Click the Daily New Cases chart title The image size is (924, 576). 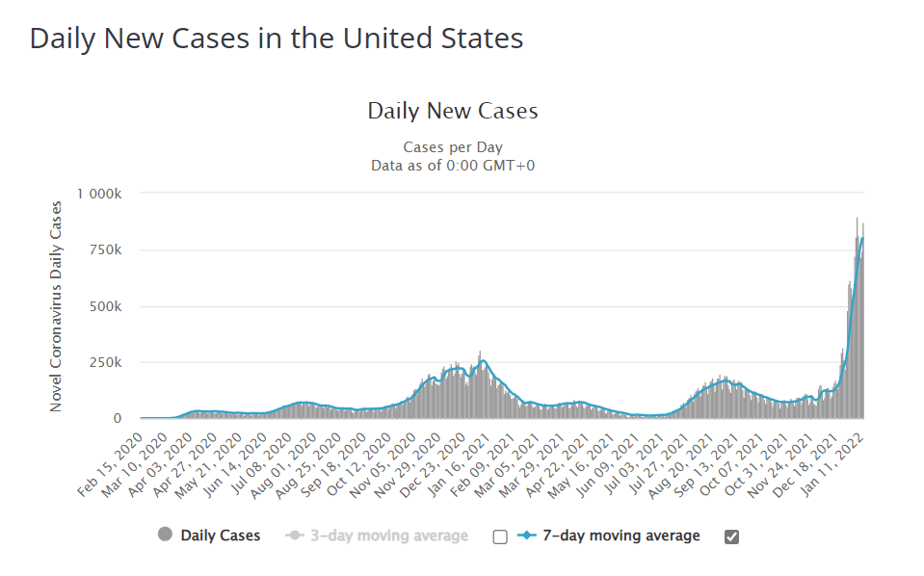pos(453,111)
